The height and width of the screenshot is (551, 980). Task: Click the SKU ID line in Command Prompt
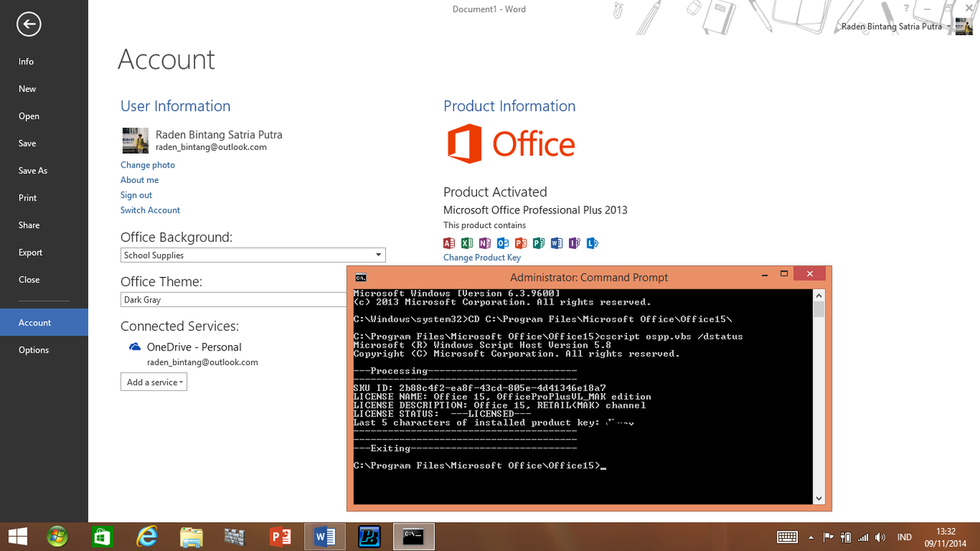click(x=479, y=388)
